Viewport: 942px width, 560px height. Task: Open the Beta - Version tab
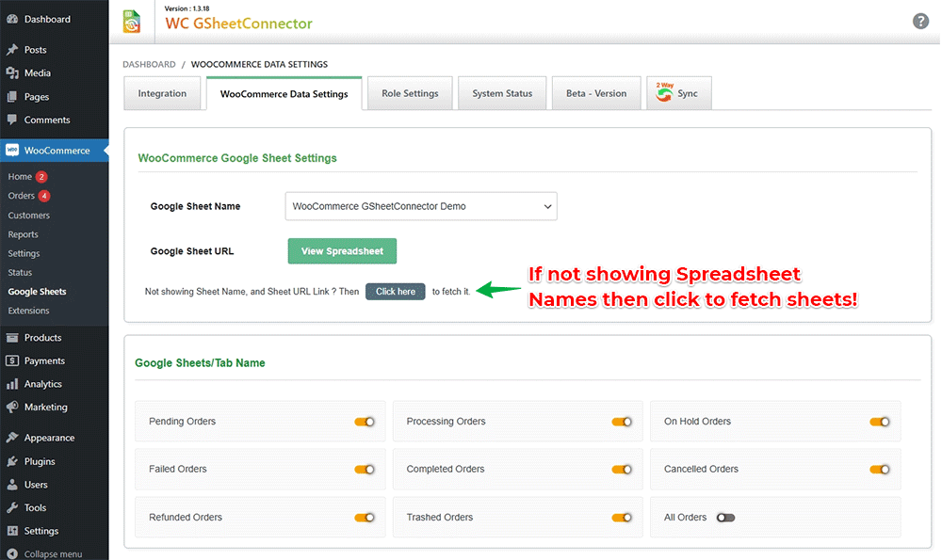point(596,93)
